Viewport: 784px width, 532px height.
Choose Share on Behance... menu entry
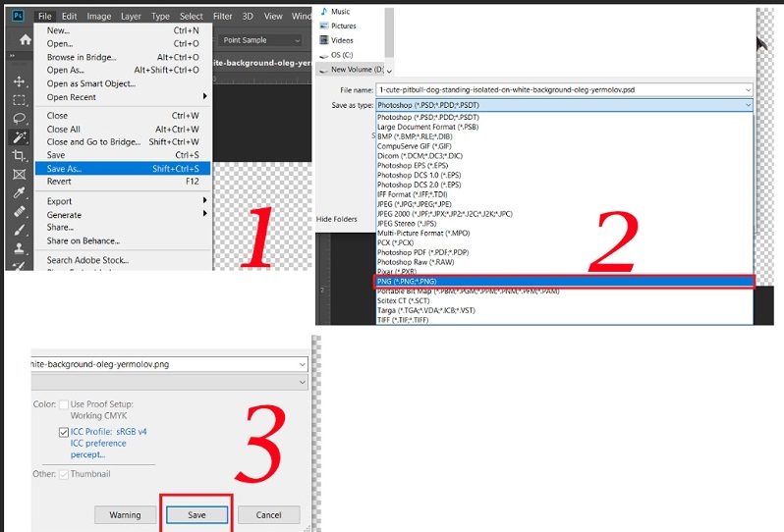[x=123, y=240]
